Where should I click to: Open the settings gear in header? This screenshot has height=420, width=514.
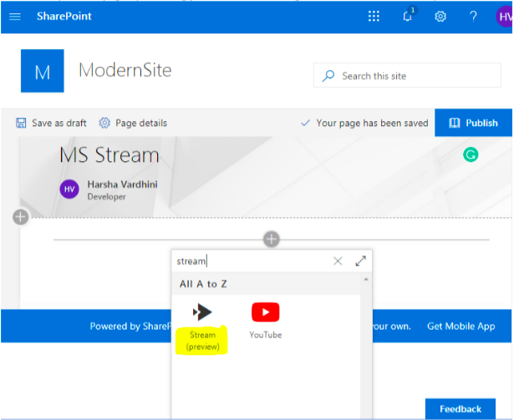pos(440,17)
